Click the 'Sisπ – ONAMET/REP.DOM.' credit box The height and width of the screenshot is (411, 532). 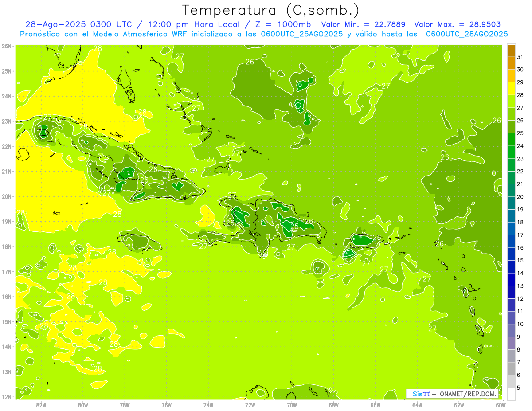(x=452, y=394)
